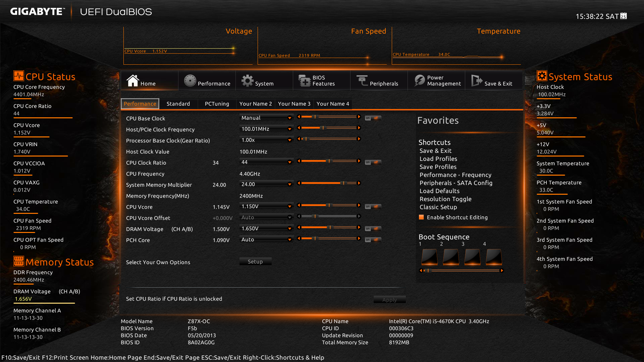This screenshot has width=644, height=362.
Task: Click the Apply button for CPU Ratio
Action: pos(389,299)
